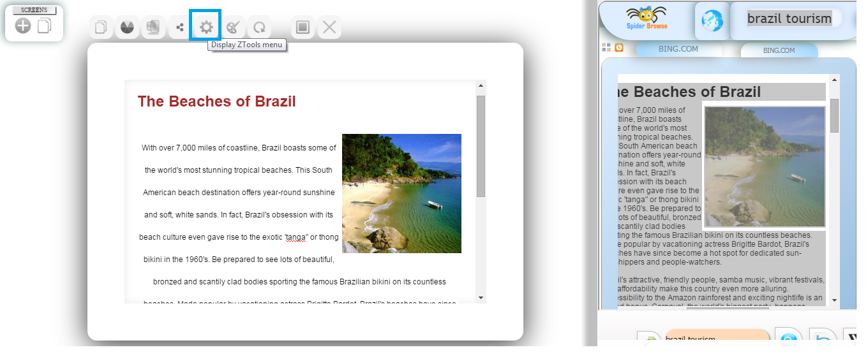The image size is (868, 352).
Task: Click the beach photo in the document
Action: (x=401, y=193)
